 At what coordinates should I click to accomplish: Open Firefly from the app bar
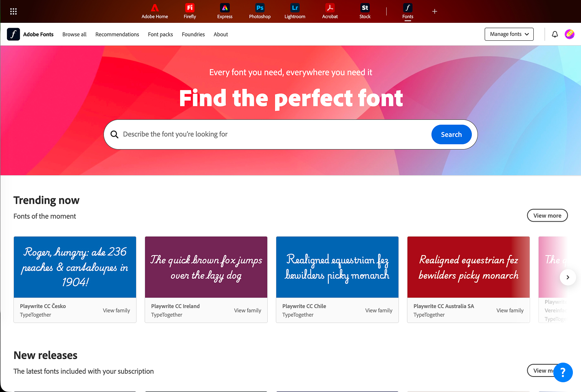(x=189, y=7)
